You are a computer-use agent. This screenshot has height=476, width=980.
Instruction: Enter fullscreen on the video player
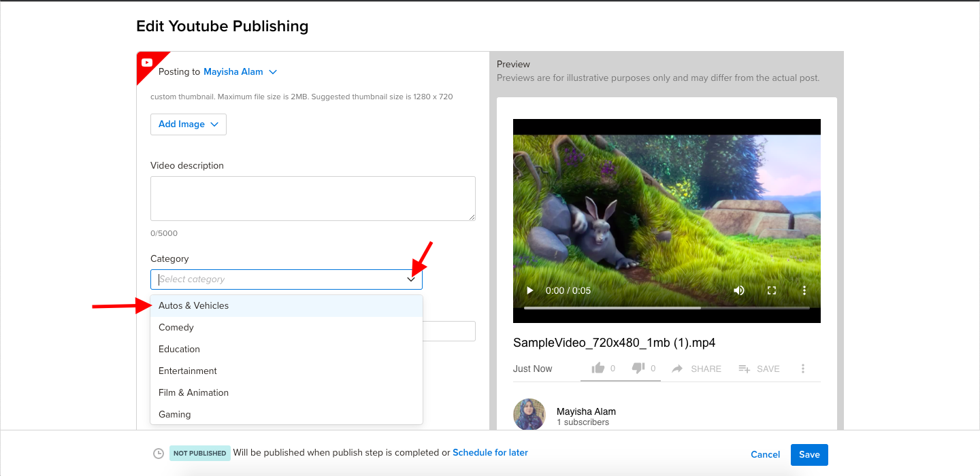click(x=772, y=290)
